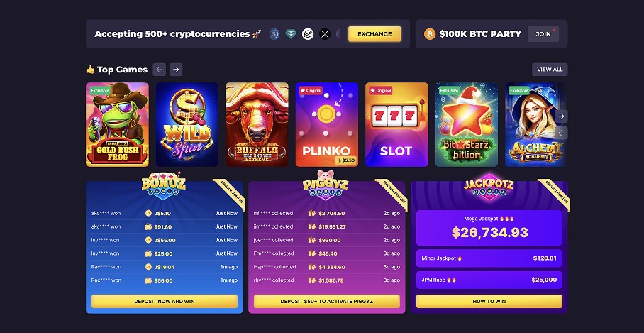Image resolution: width=644 pixels, height=333 pixels.
Task: Go to next Top Games with header right arrow
Action: (176, 70)
